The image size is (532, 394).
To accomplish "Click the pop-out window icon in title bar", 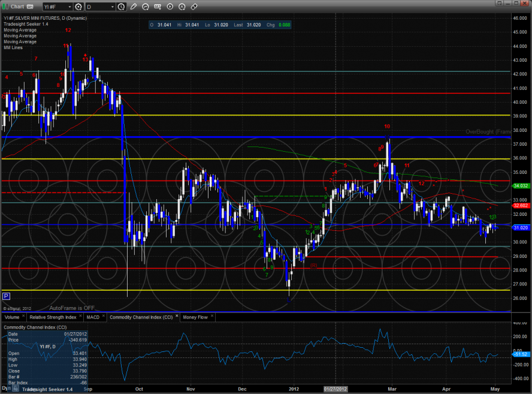I will click(x=499, y=3).
